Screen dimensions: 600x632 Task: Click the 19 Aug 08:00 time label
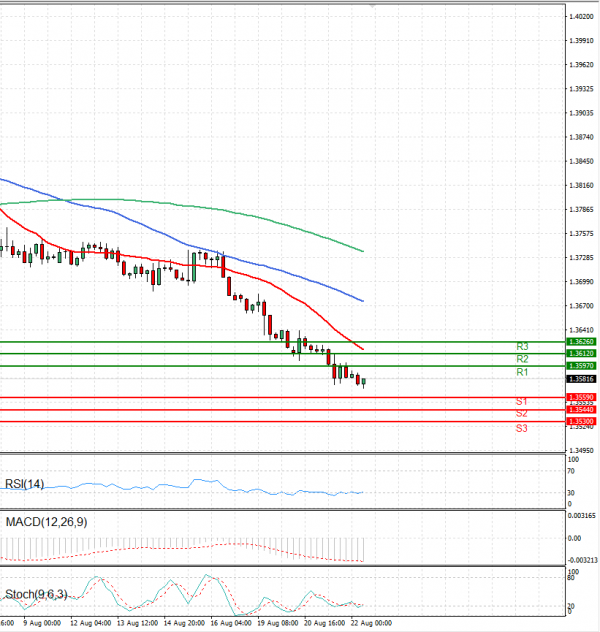(278, 623)
